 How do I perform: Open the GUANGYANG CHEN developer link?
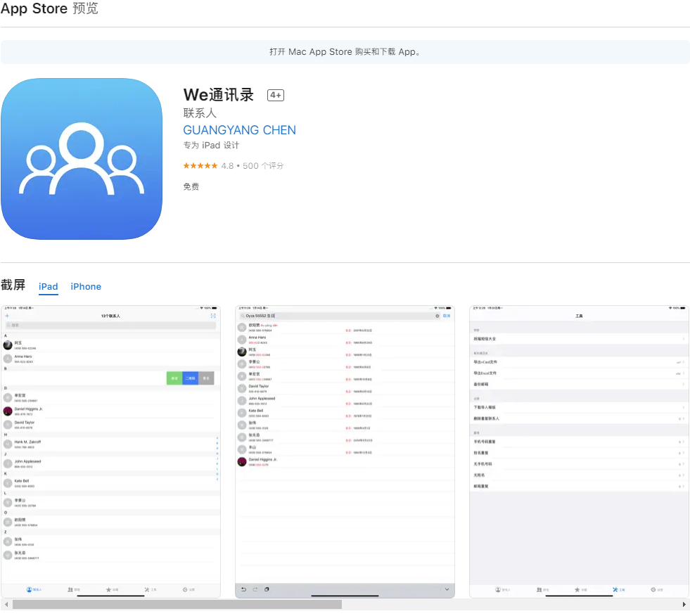(x=239, y=130)
